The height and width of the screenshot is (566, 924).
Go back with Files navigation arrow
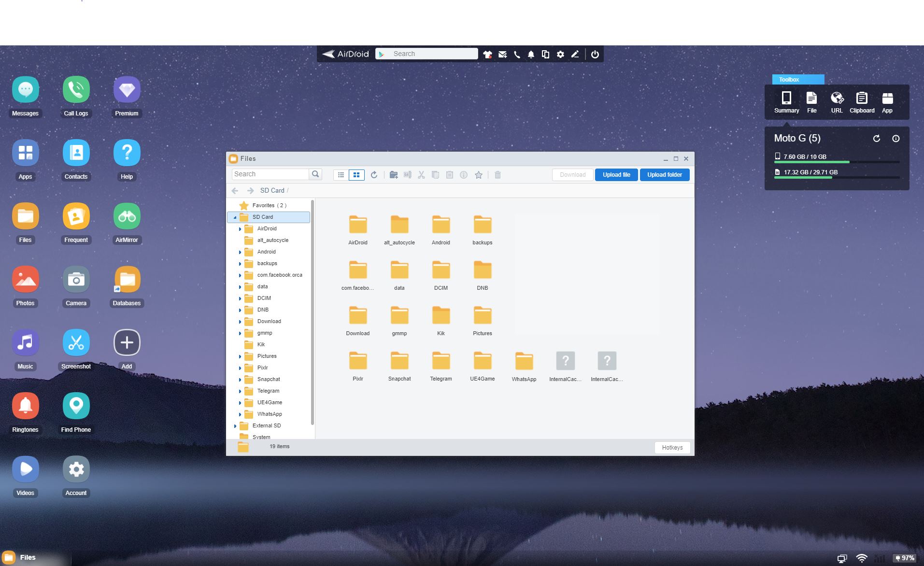click(235, 190)
